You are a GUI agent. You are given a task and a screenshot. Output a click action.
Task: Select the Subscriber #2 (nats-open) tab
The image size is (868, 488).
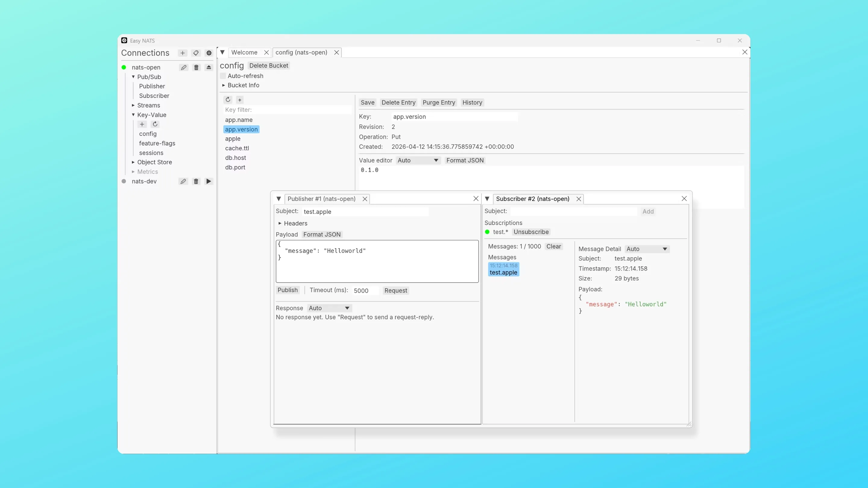(x=532, y=199)
